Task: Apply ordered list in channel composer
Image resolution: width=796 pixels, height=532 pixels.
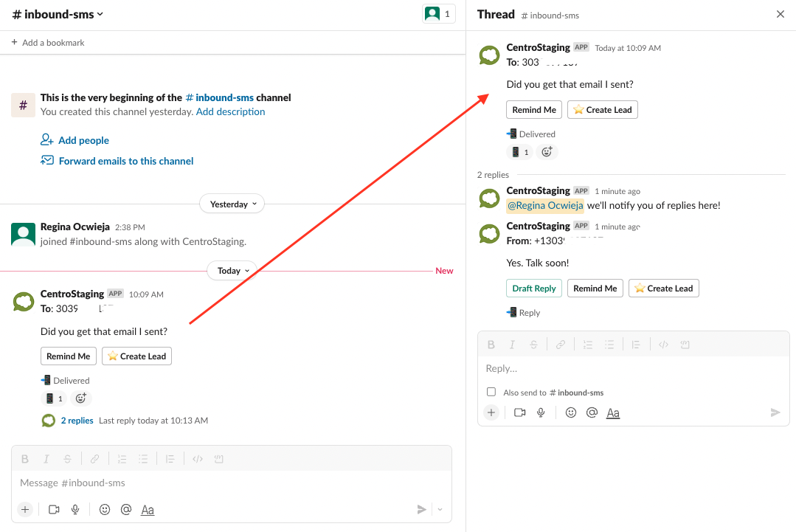Action: coord(122,459)
